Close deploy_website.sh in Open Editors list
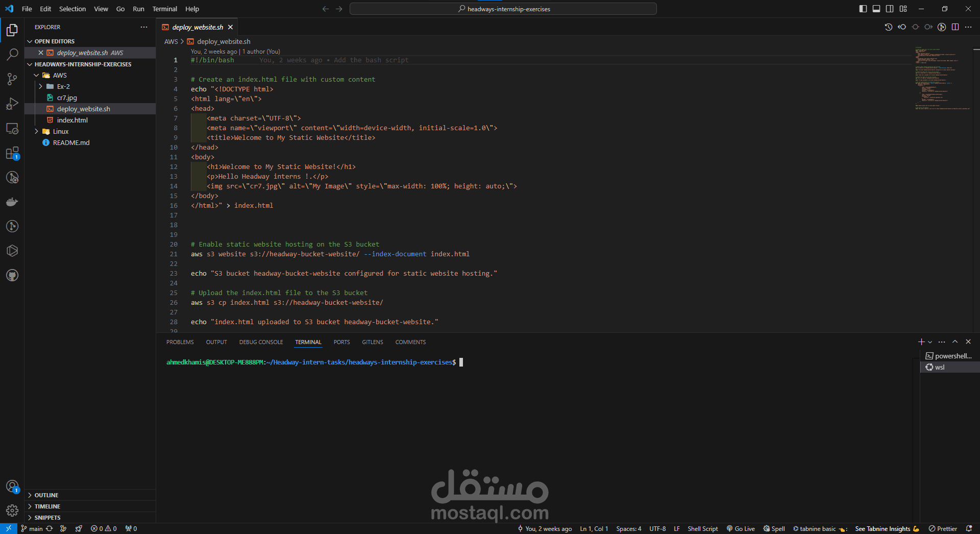Viewport: 980px width, 534px height. pyautogui.click(x=40, y=53)
